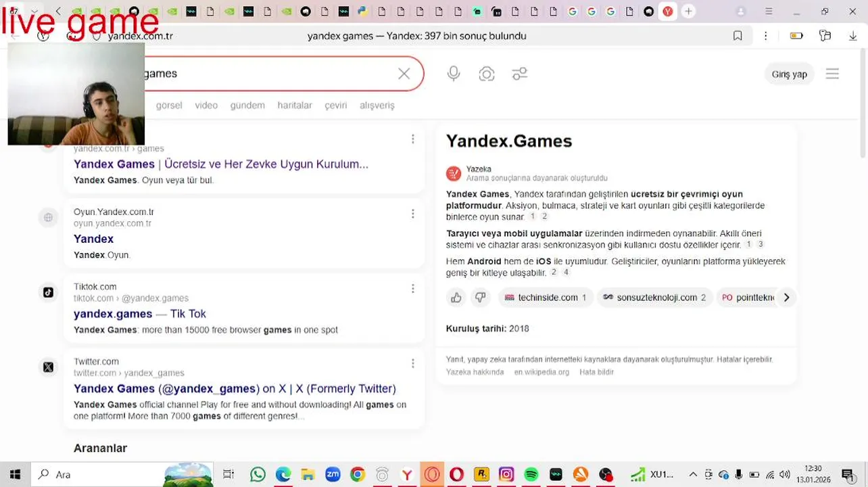Open options menu for Tiktok.com result
Screen dimensions: 868x487
tap(412, 289)
